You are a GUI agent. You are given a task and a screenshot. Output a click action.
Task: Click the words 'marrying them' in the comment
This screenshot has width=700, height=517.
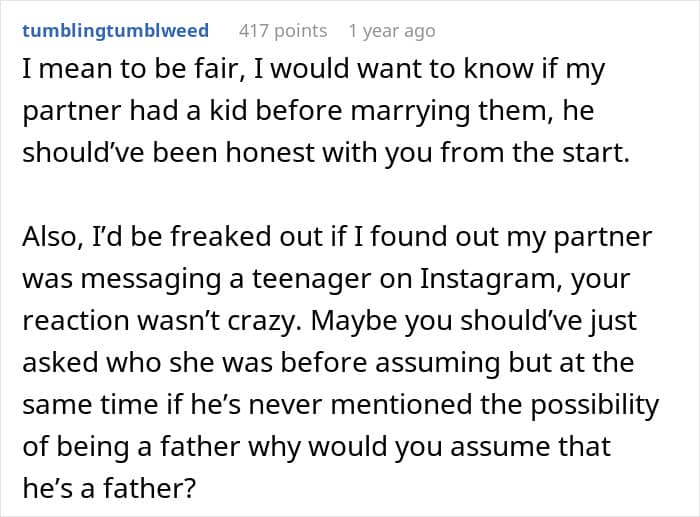(x=452, y=111)
